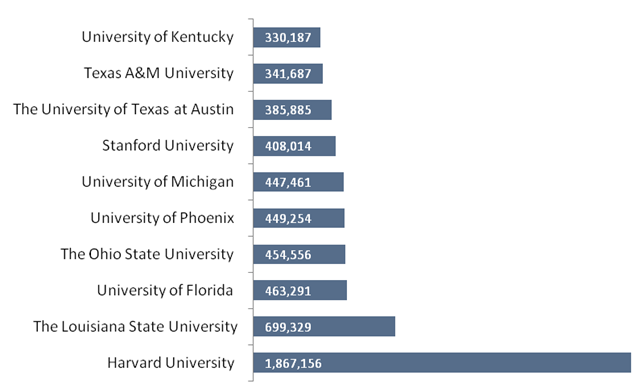The width and height of the screenshot is (641, 390).
Task: Click the University of Phoenix axis label
Action: [162, 218]
